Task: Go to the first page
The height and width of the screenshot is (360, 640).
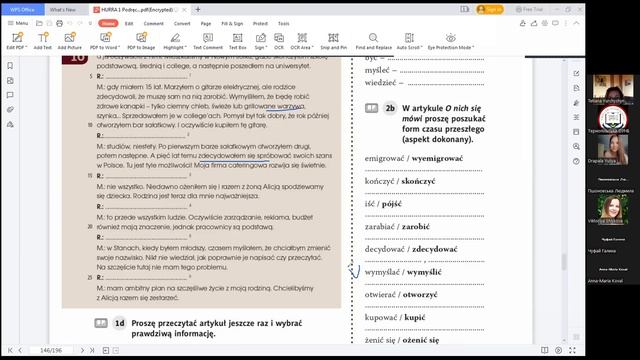Action: tap(10, 350)
